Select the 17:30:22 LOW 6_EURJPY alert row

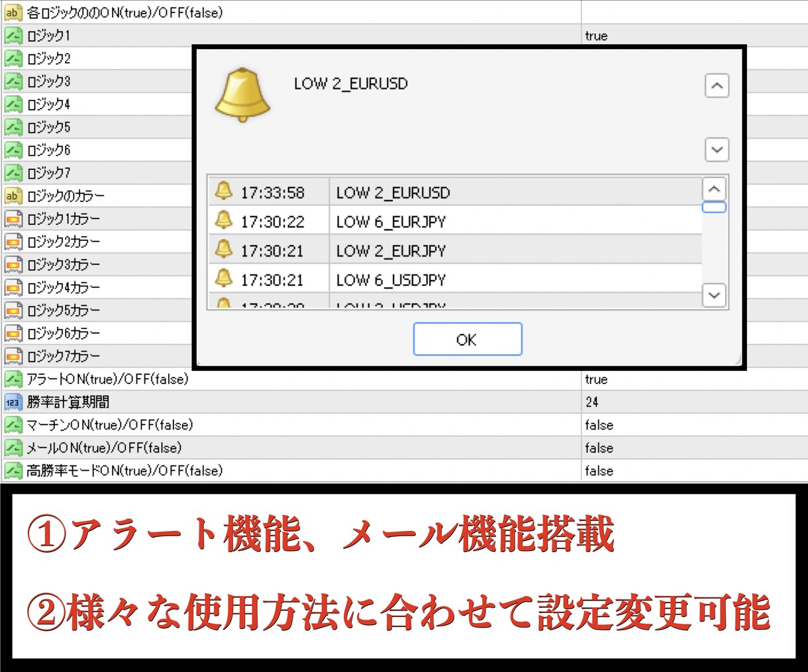point(455,221)
